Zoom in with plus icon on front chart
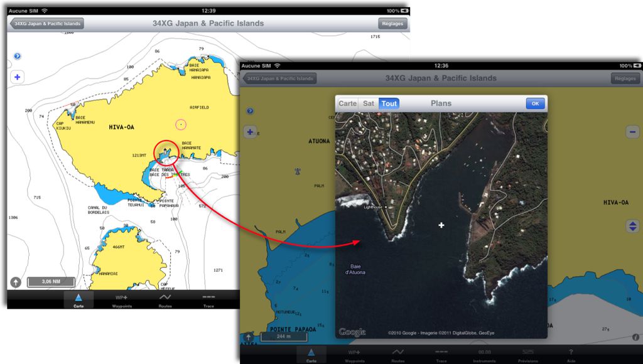Screen dimensions: 643x364 (250, 132)
